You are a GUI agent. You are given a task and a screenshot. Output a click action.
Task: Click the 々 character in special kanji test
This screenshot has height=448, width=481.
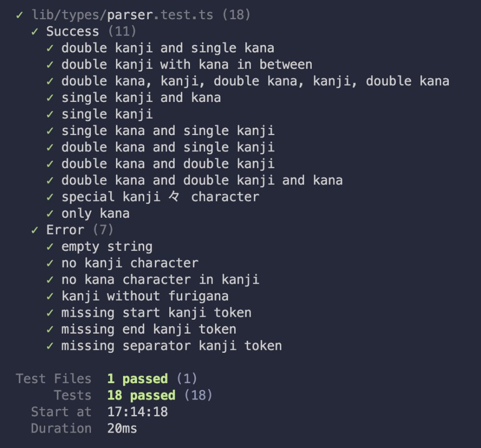(174, 197)
